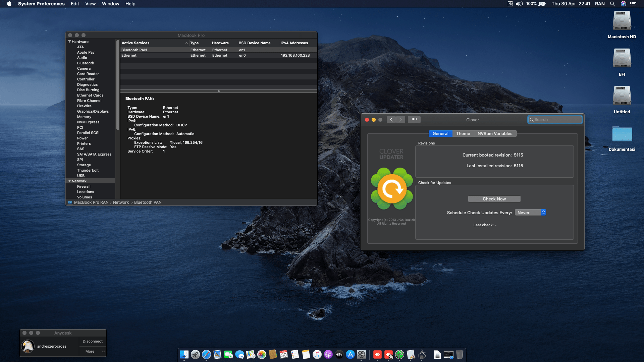Click the BSD Device Name column header
Image resolution: width=644 pixels, height=362 pixels.
pos(255,43)
